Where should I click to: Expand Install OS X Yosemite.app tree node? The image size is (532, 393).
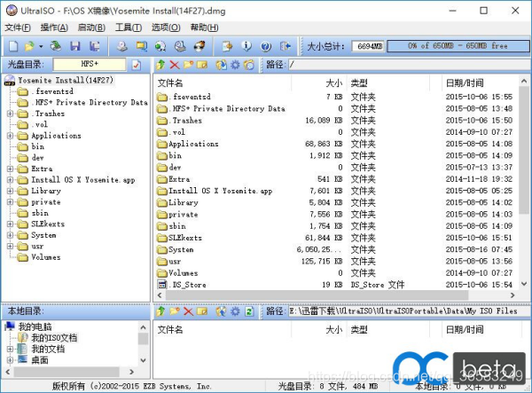pyautogui.click(x=10, y=180)
